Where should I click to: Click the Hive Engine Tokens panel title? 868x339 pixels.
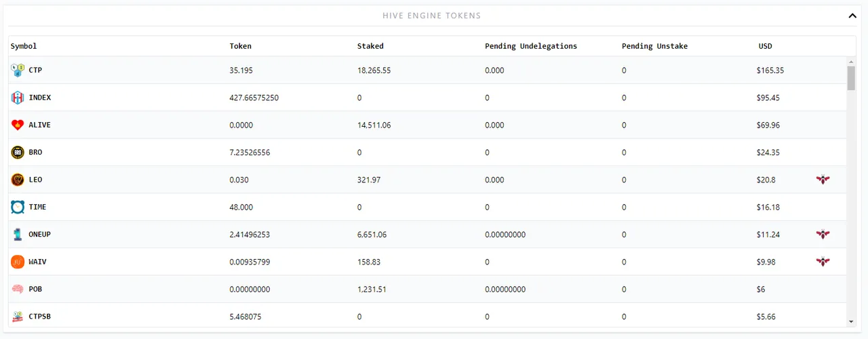point(432,16)
